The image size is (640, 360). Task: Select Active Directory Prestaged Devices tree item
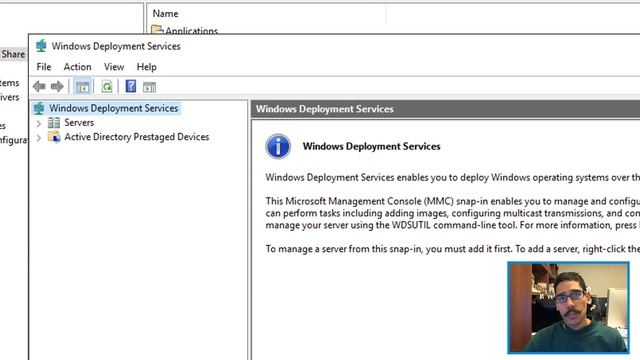pyautogui.click(x=137, y=137)
